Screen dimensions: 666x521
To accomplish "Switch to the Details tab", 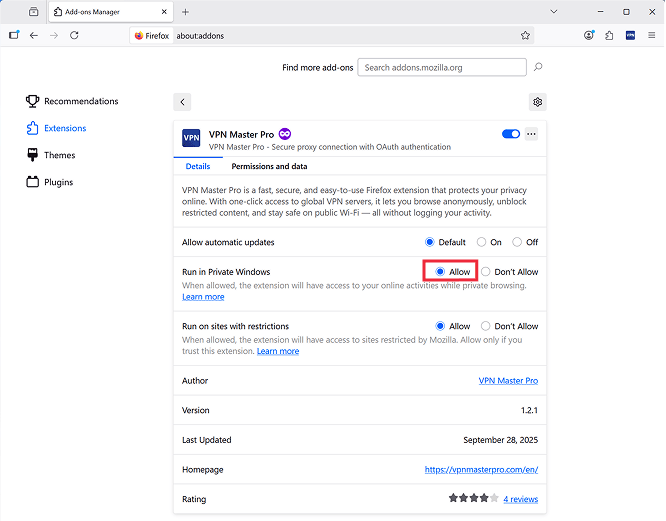I will (198, 166).
